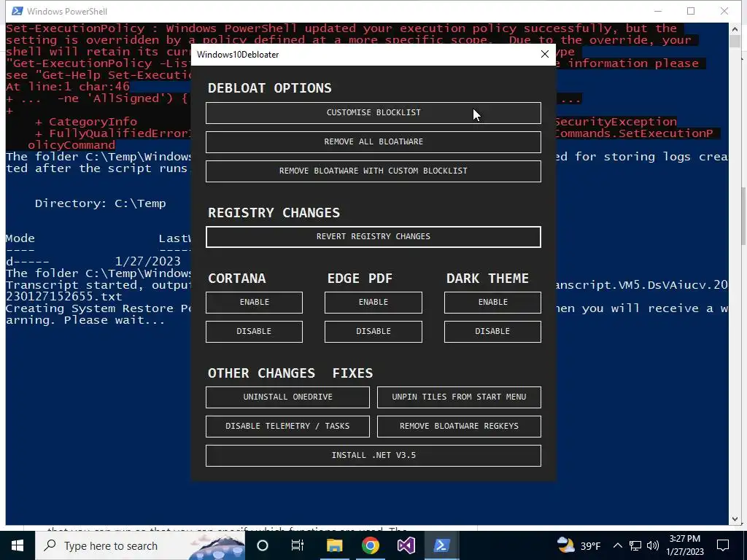Image resolution: width=747 pixels, height=560 pixels.
Task: Click the taskbar search box
Action: coord(141,545)
